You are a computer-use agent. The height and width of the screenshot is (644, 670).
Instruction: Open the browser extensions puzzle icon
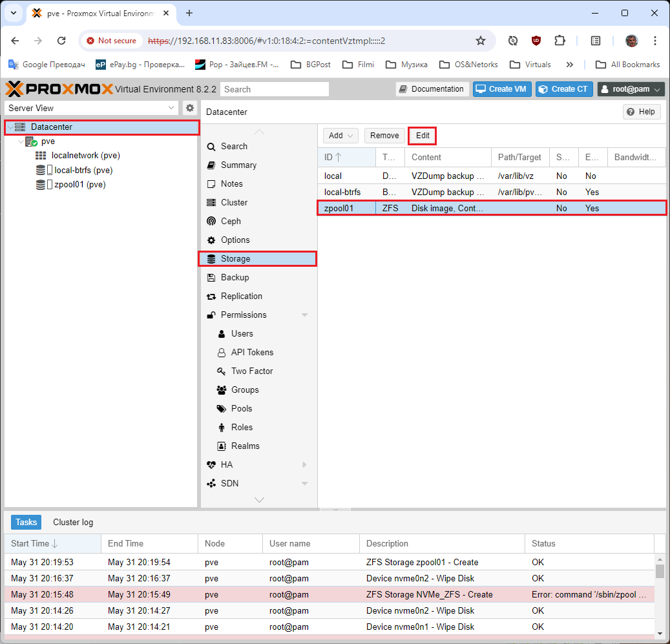[560, 41]
